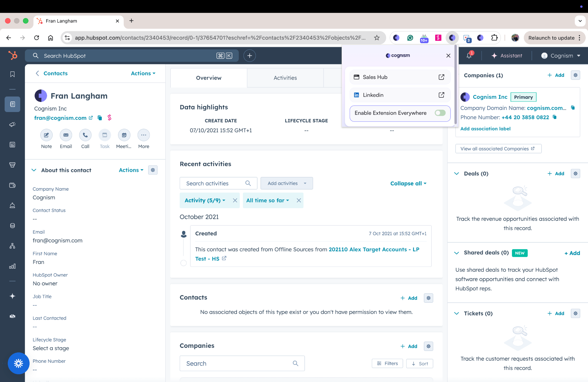This screenshot has width=588, height=382.
Task: Click the Note icon under Fran Langham
Action: click(x=46, y=135)
